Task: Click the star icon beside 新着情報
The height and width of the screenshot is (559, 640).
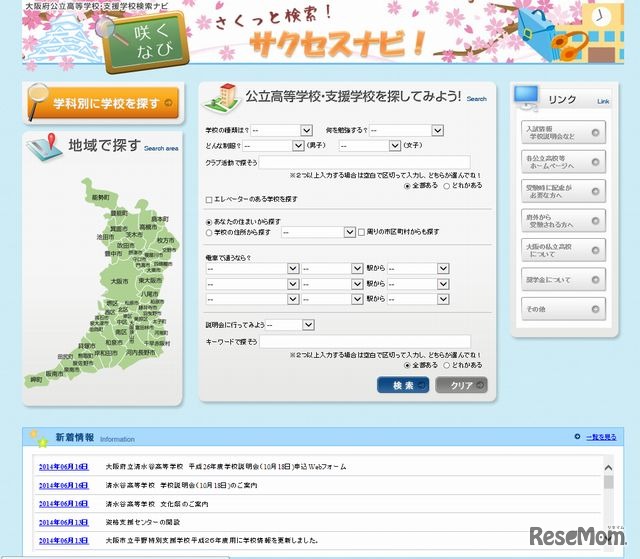Action: tap(38, 437)
